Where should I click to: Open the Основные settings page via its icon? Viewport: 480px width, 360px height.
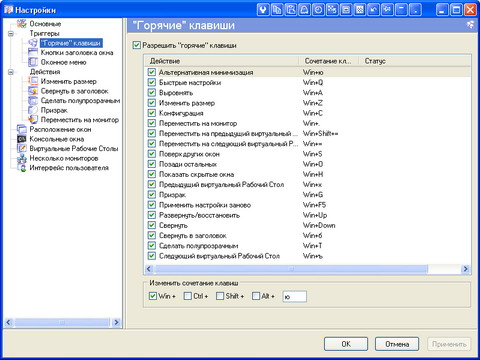point(22,24)
